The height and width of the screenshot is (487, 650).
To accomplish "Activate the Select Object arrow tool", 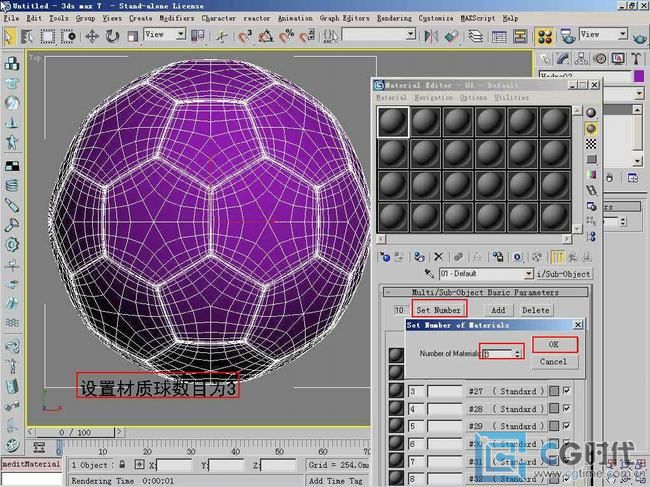I will pyautogui.click(x=9, y=36).
